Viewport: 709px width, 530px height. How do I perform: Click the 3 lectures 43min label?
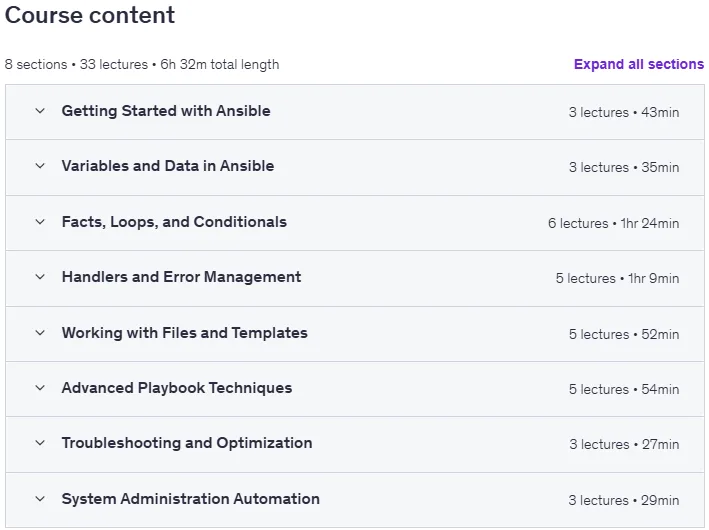[624, 113]
